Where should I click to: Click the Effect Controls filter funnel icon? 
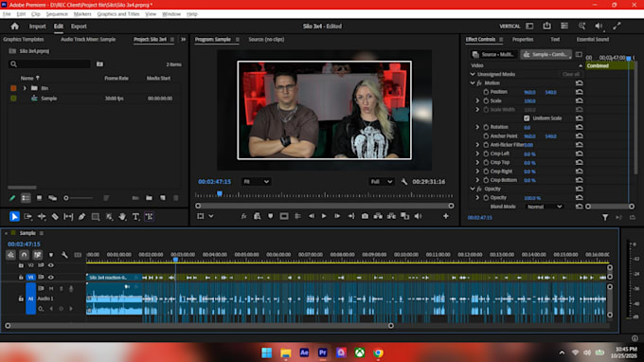[605, 217]
